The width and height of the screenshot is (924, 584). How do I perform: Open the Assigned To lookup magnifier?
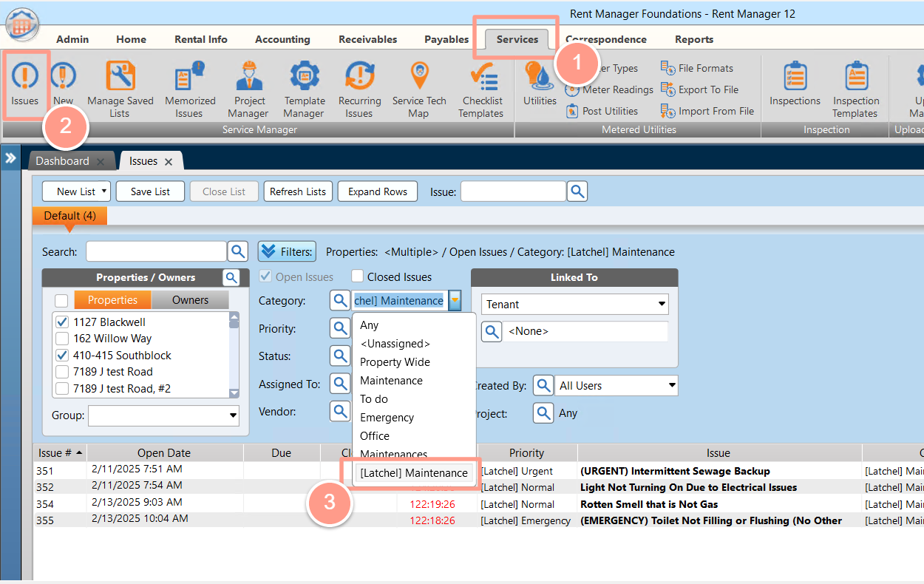click(339, 384)
